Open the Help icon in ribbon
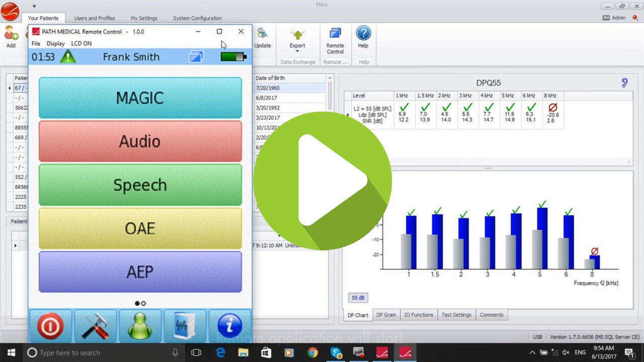 363,37
